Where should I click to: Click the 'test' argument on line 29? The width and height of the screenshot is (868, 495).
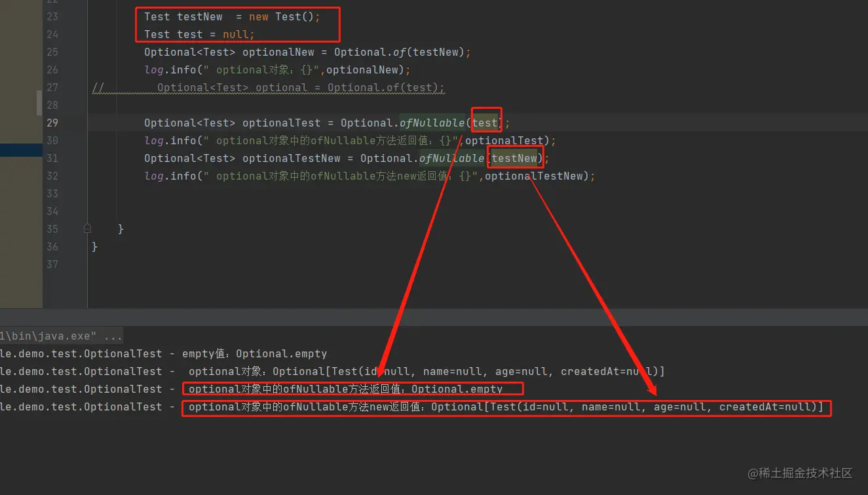[485, 123]
